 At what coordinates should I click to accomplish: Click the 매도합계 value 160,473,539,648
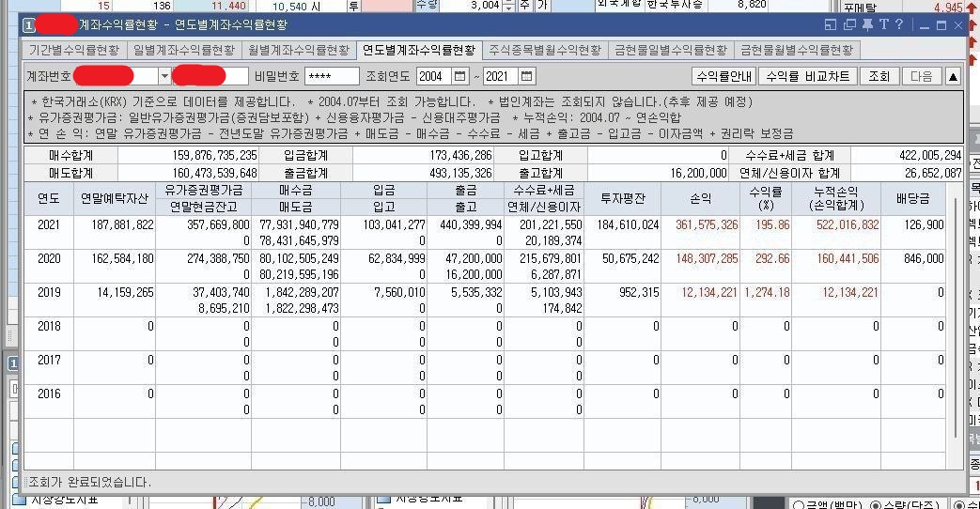[x=215, y=173]
